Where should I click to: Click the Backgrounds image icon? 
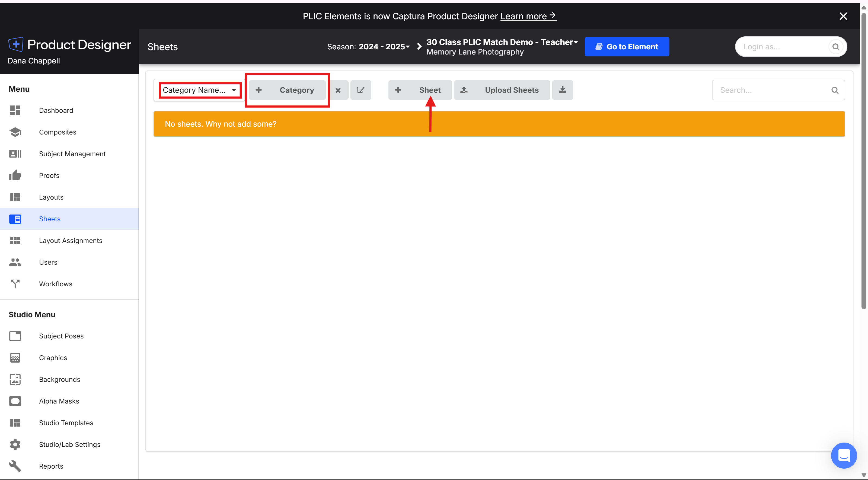tap(15, 380)
